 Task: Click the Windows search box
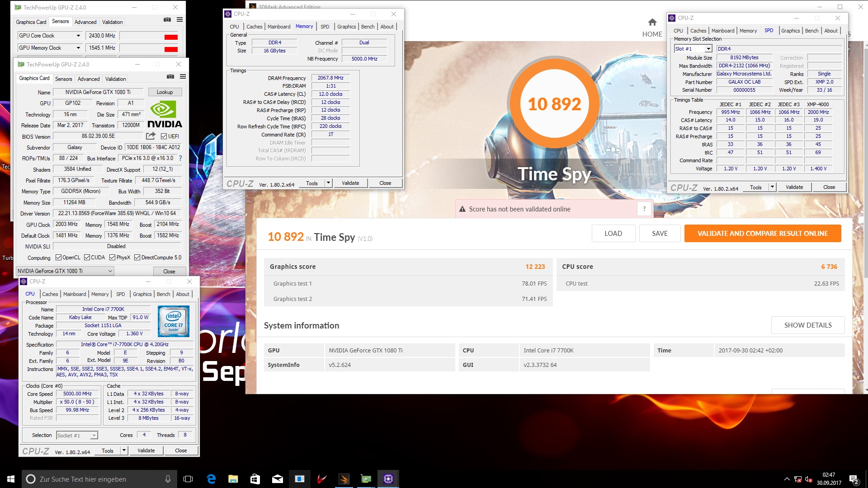click(99, 479)
